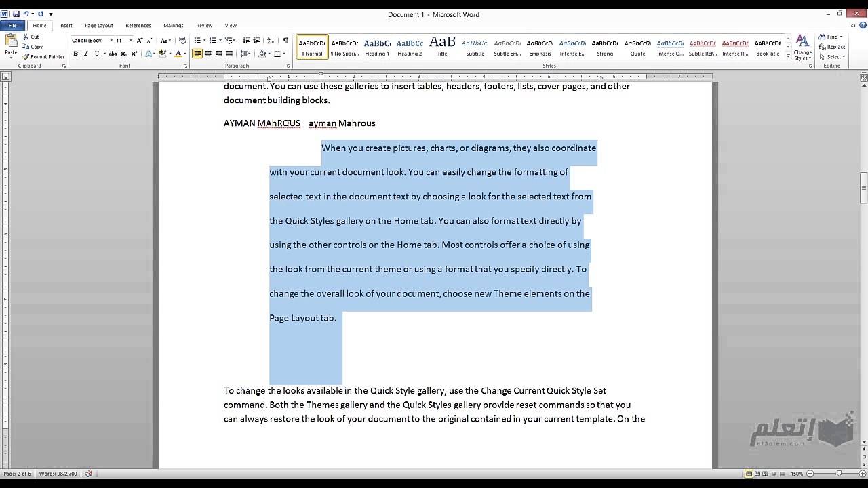Apply the Heading 1 style
Screen dimensions: 868x488
click(x=377, y=47)
